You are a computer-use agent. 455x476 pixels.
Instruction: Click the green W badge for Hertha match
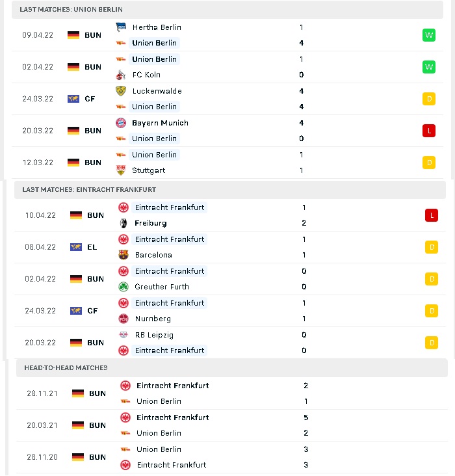429,35
